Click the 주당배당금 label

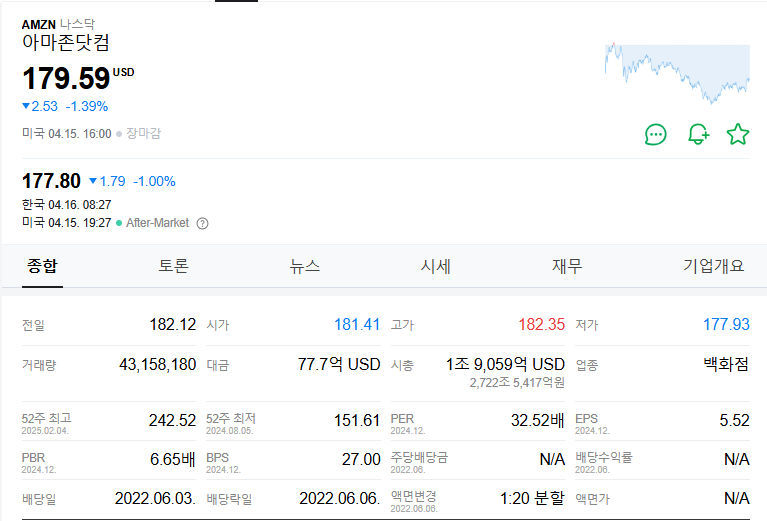[x=419, y=457]
